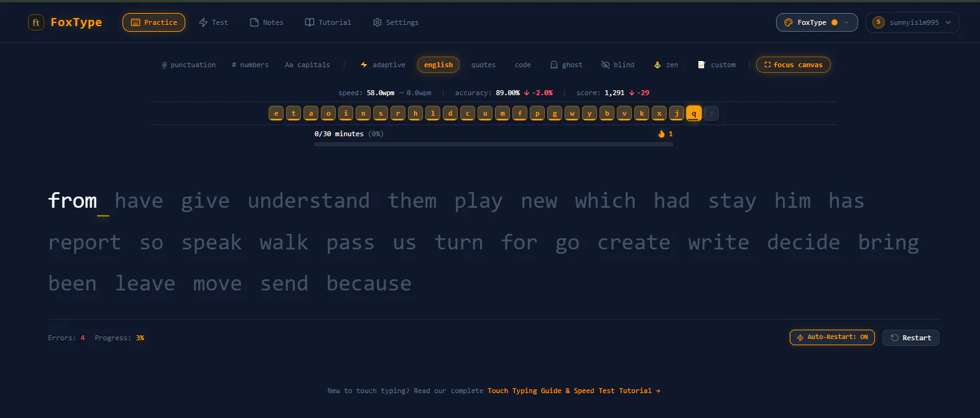Click the Errors: 4 counter
The width and height of the screenshot is (980, 418).
click(x=67, y=338)
